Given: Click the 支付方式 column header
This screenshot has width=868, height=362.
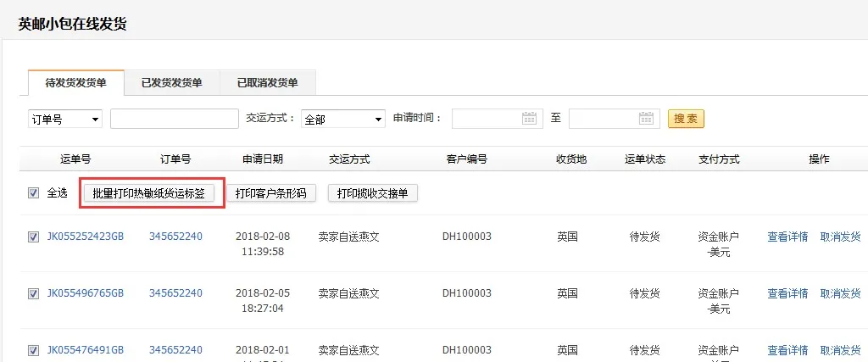Looking at the screenshot, I should point(719,159).
